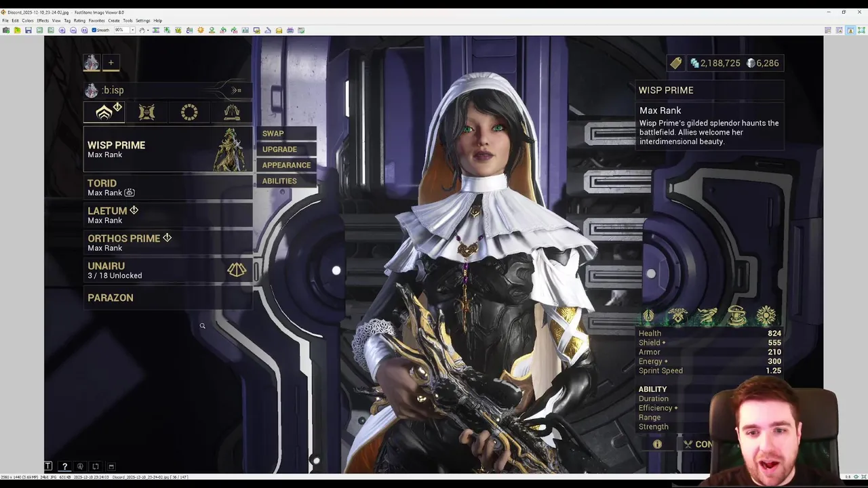Screen dimensions: 868x488
Task: Open the Rating menu
Action: pos(79,20)
